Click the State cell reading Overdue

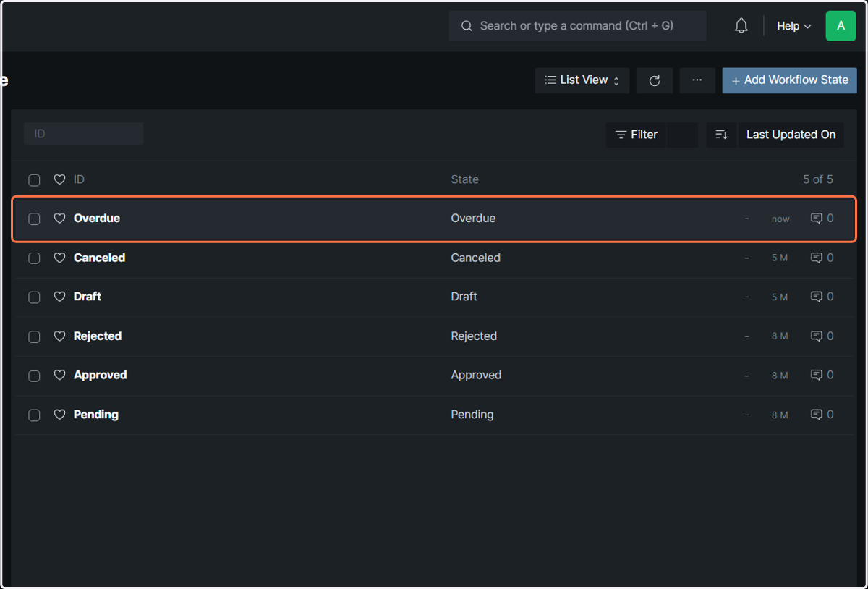[473, 219]
